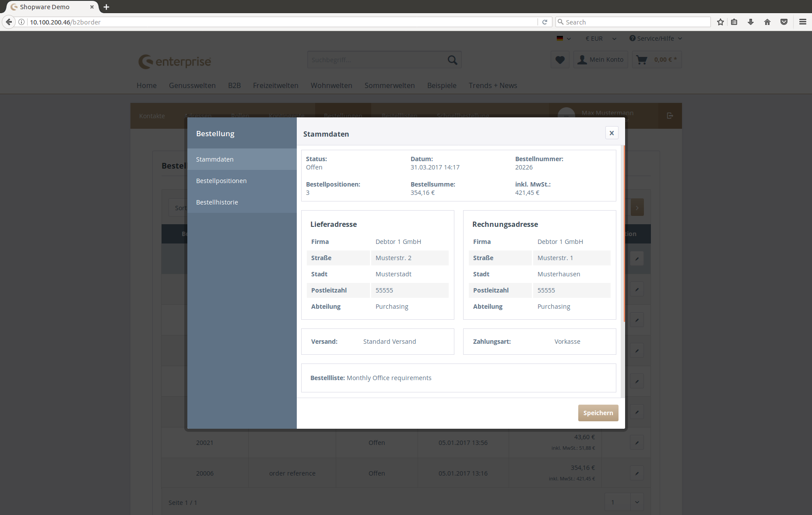Close the Stammdaten order dialog

click(612, 133)
